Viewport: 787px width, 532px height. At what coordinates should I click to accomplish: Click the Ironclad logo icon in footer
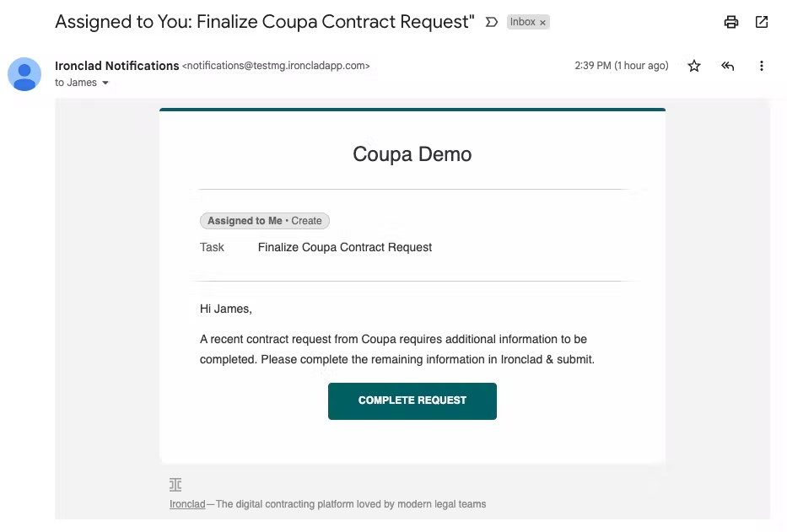[175, 484]
